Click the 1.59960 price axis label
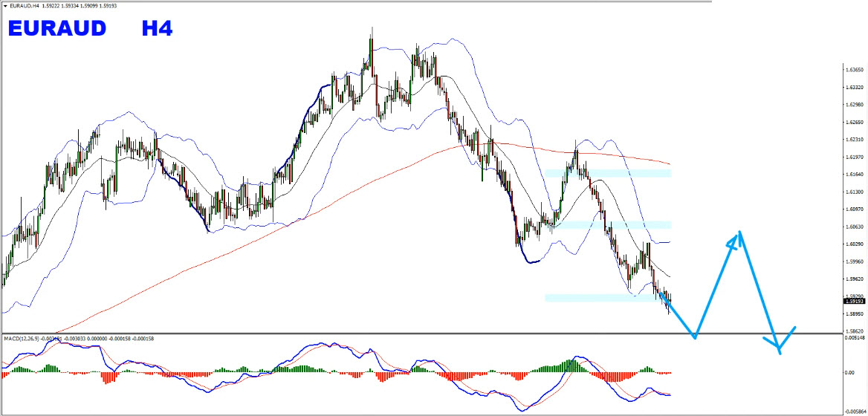The image size is (868, 416). [855, 261]
